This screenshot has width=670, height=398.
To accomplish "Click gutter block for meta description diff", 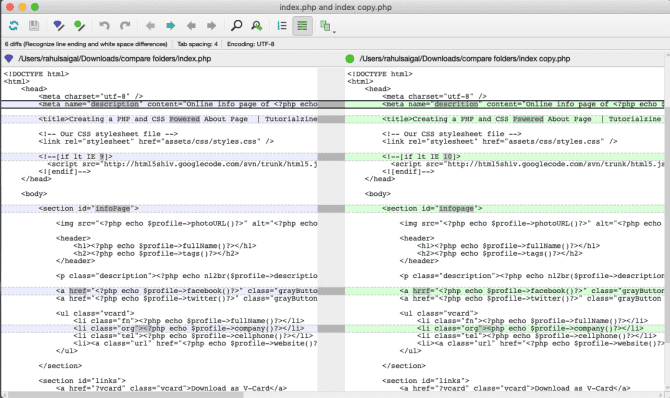I will (331, 104).
